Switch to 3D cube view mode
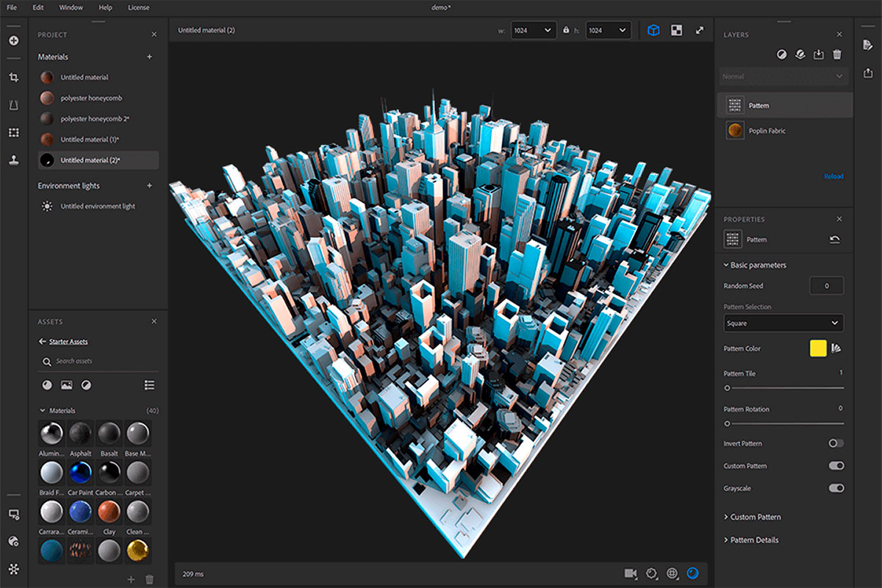 point(653,30)
